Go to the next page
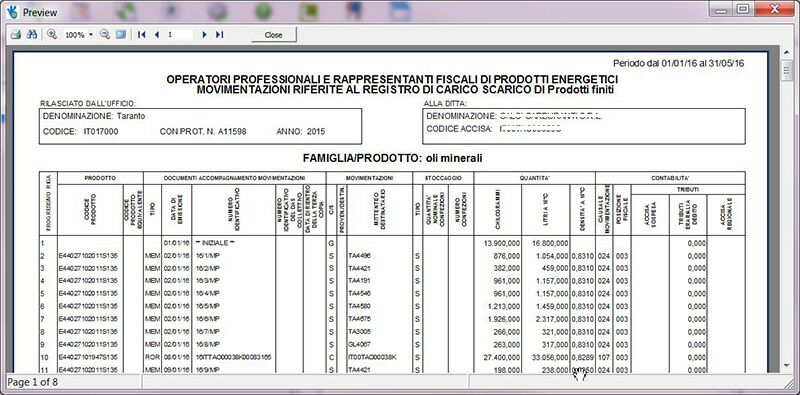Screen dimensions: 800x395 pos(204,35)
